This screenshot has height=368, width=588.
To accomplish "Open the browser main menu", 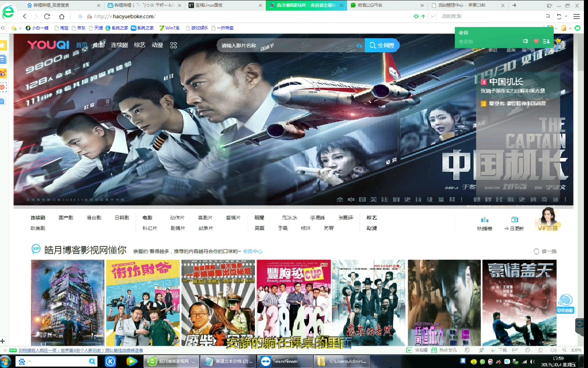I will [x=576, y=16].
